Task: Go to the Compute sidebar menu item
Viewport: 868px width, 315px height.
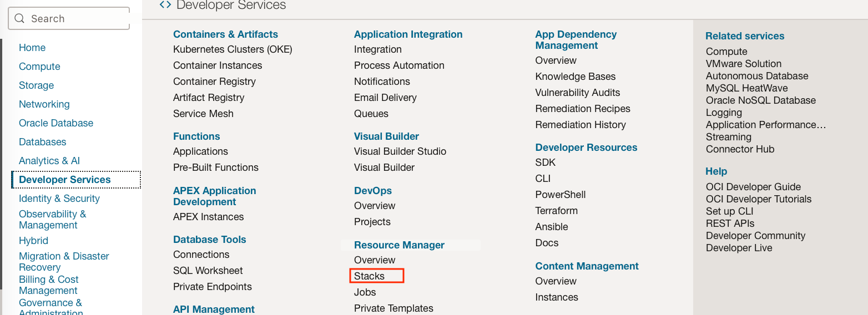Action: 39,67
